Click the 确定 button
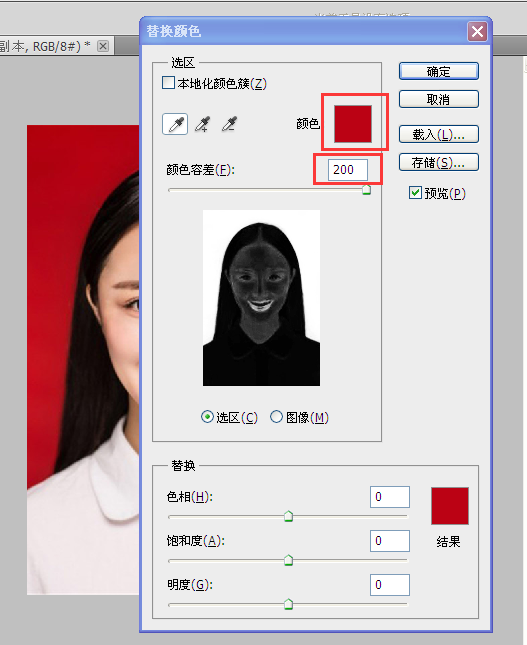Screen dimensions: 527x645 coord(439,71)
